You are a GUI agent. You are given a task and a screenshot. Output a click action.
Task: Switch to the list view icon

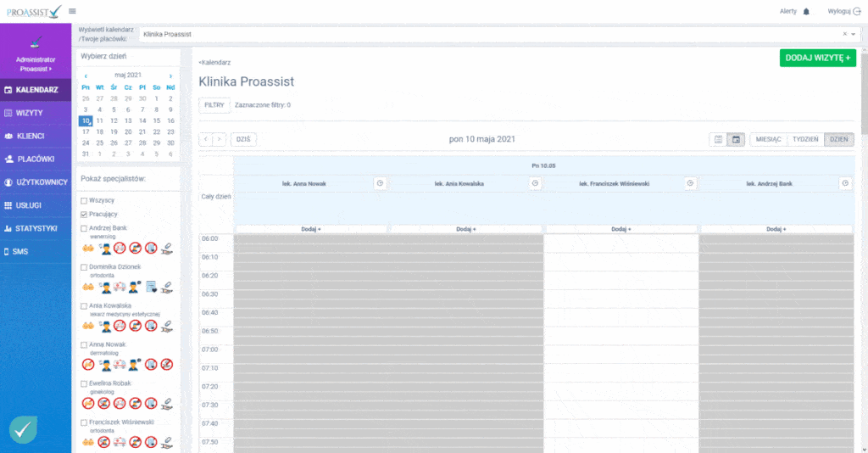[718, 140]
